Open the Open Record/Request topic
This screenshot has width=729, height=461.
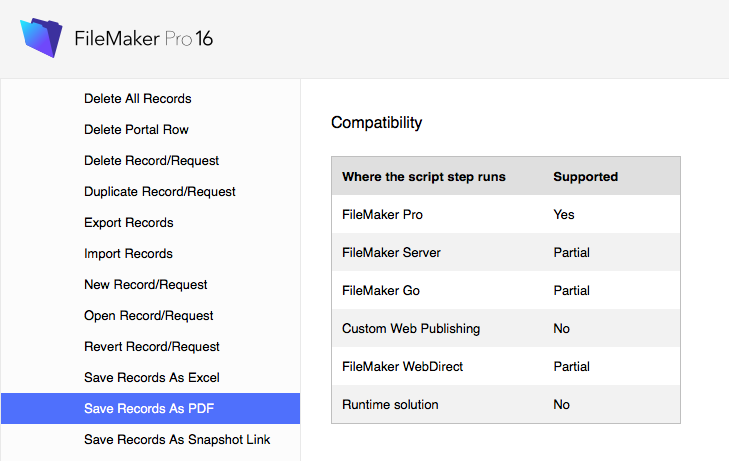149,316
